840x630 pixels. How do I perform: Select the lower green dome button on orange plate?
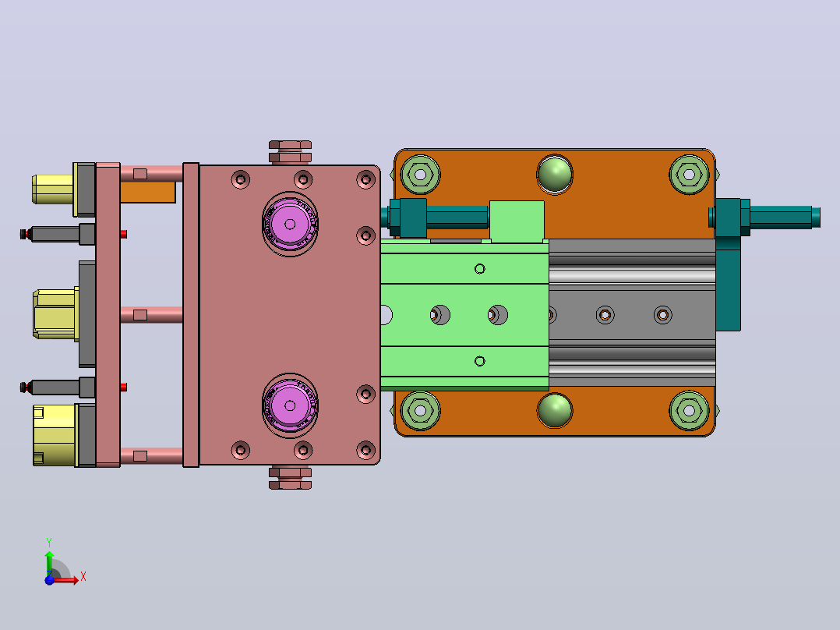point(555,411)
